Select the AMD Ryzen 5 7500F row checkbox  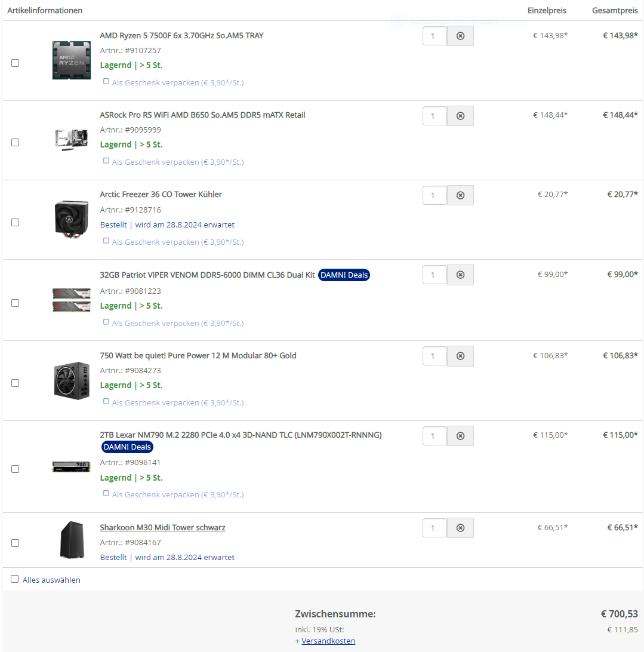[x=16, y=63]
